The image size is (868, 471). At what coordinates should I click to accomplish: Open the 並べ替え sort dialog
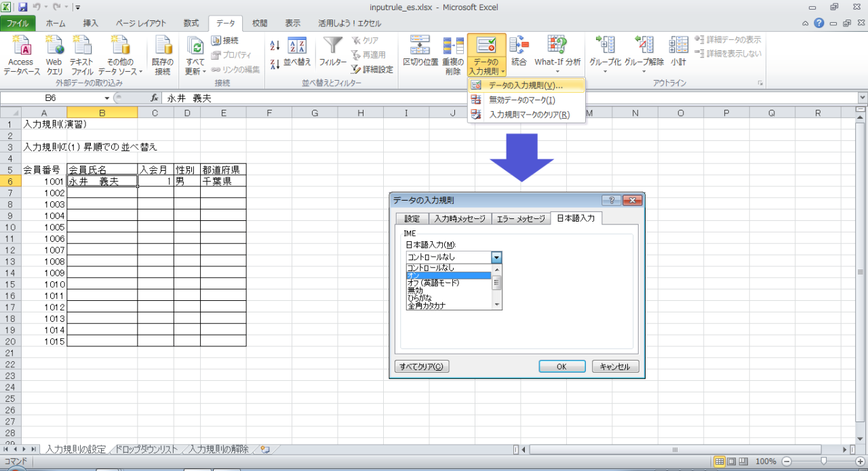click(297, 53)
